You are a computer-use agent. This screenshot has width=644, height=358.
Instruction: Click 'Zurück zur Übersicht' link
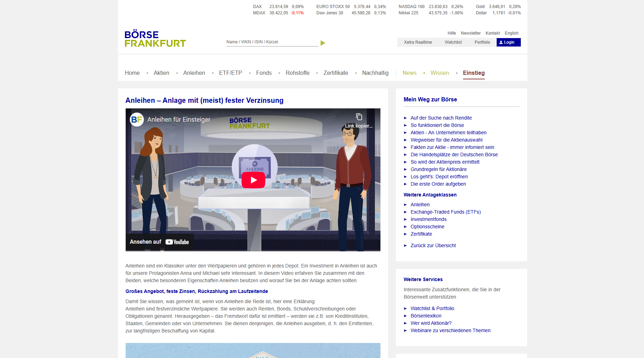tap(433, 245)
